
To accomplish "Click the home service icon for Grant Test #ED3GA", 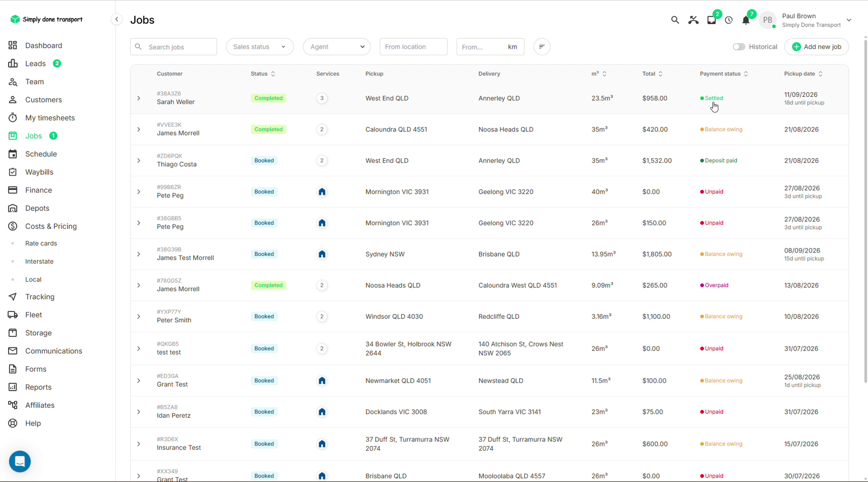I will [322, 381].
